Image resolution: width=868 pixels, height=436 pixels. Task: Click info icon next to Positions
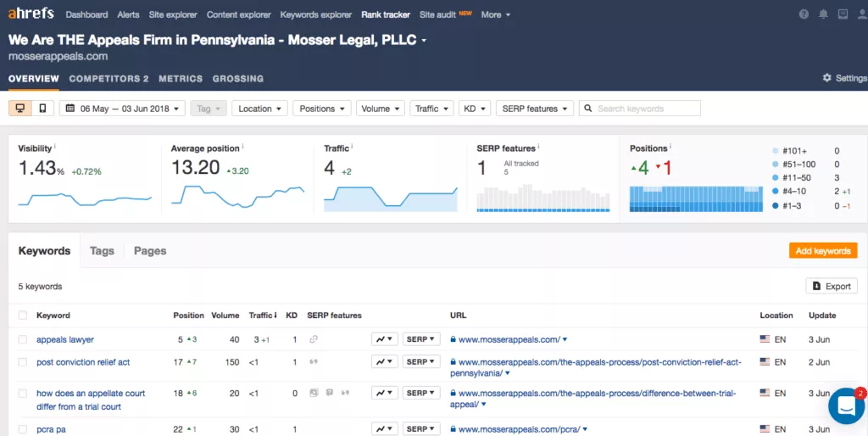coord(670,146)
